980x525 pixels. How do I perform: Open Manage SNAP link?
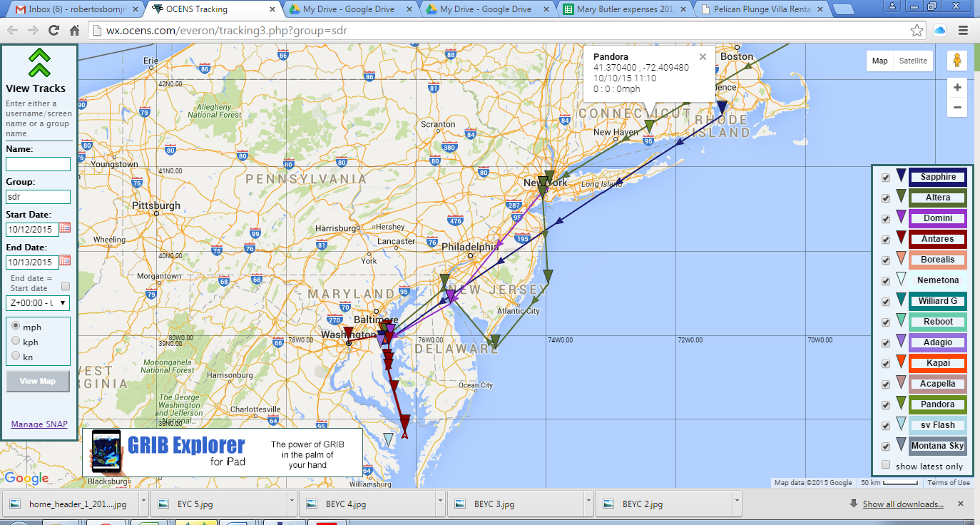(x=39, y=424)
